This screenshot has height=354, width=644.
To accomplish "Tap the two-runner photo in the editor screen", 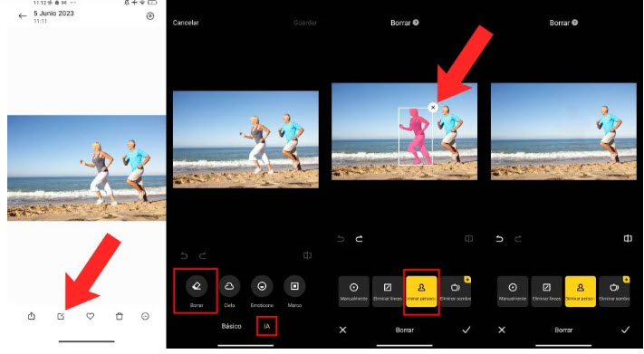I will click(245, 139).
